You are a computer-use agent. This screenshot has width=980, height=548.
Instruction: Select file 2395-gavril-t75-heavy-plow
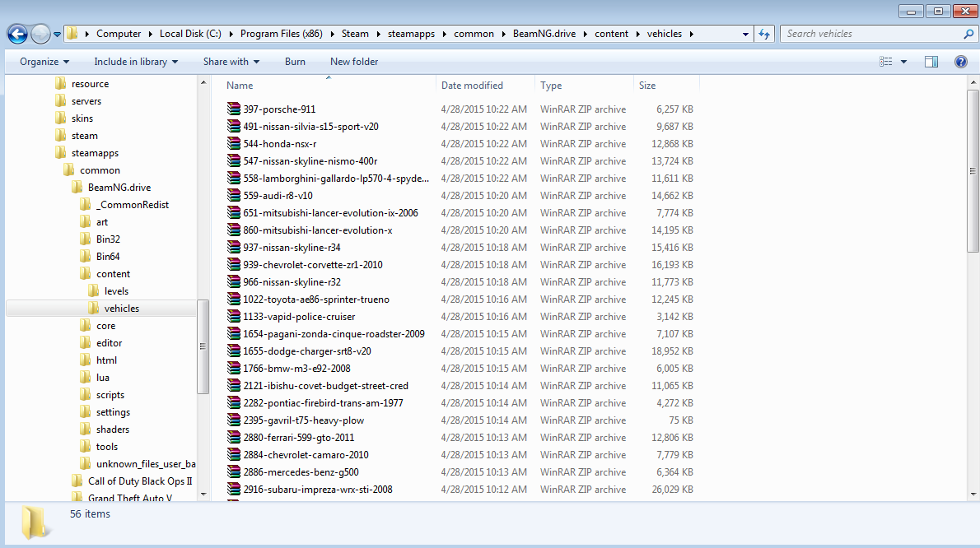click(x=304, y=420)
